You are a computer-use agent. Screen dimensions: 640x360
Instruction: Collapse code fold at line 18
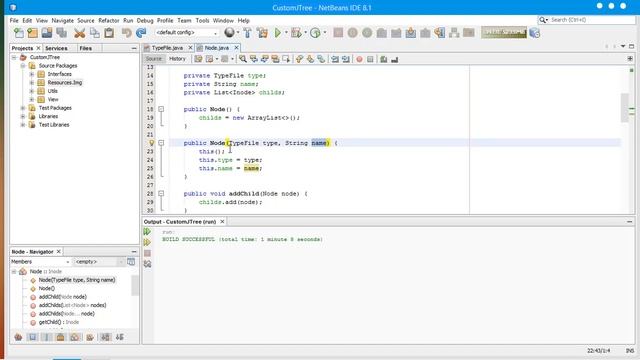coord(161,109)
